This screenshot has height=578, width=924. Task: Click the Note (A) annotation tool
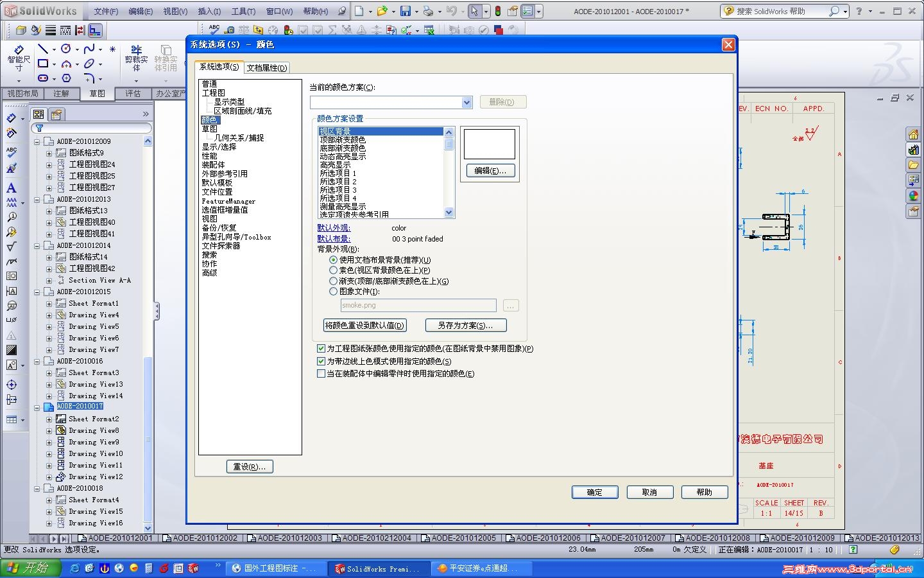(x=12, y=188)
